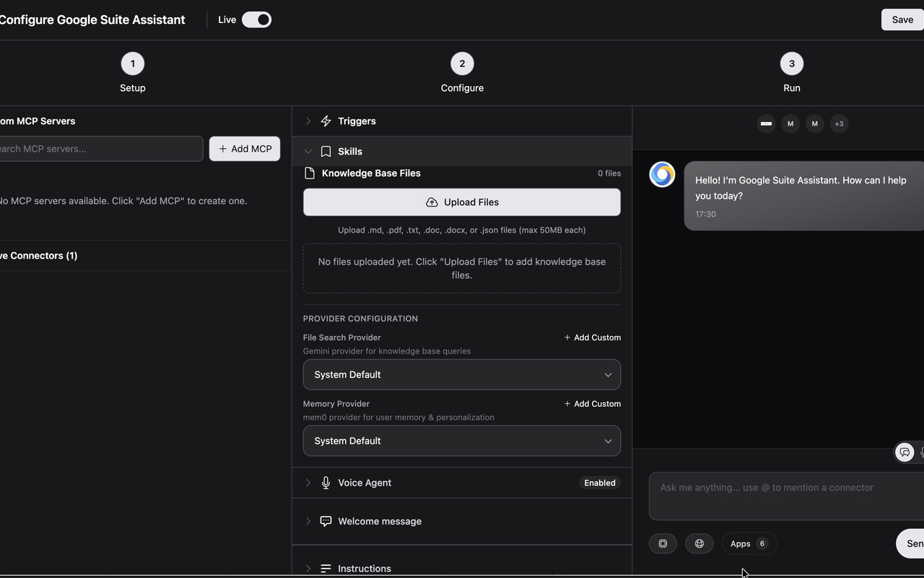Open the Memory Provider dropdown

point(462,441)
